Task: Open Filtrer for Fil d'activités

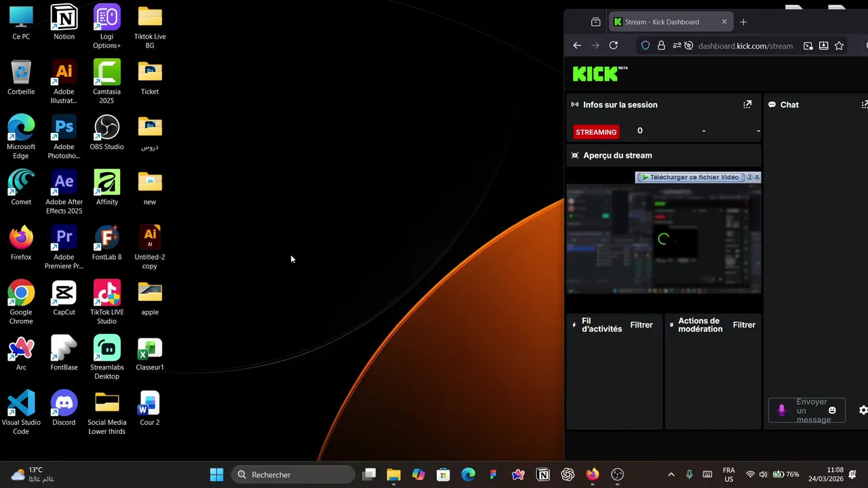Action: pyautogui.click(x=642, y=325)
